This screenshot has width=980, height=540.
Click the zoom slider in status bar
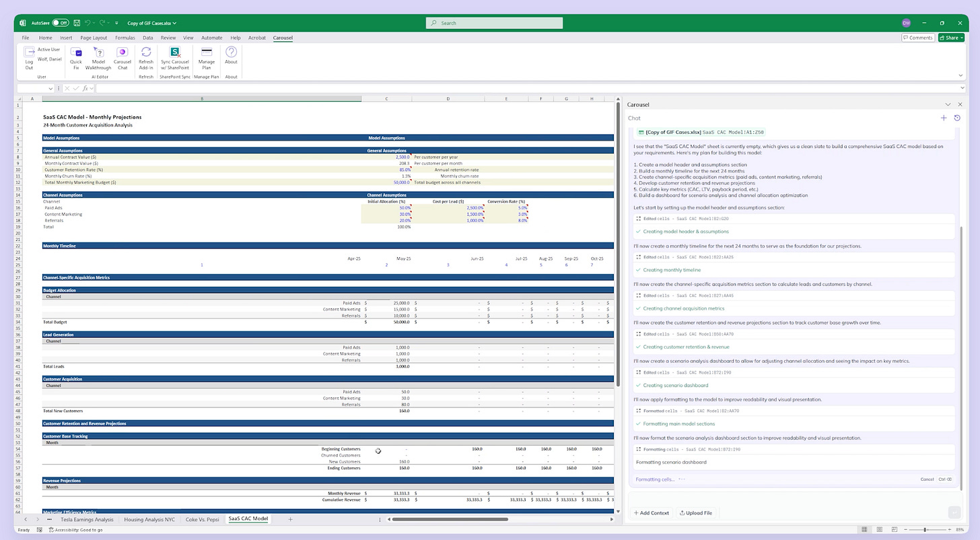[x=925, y=530]
